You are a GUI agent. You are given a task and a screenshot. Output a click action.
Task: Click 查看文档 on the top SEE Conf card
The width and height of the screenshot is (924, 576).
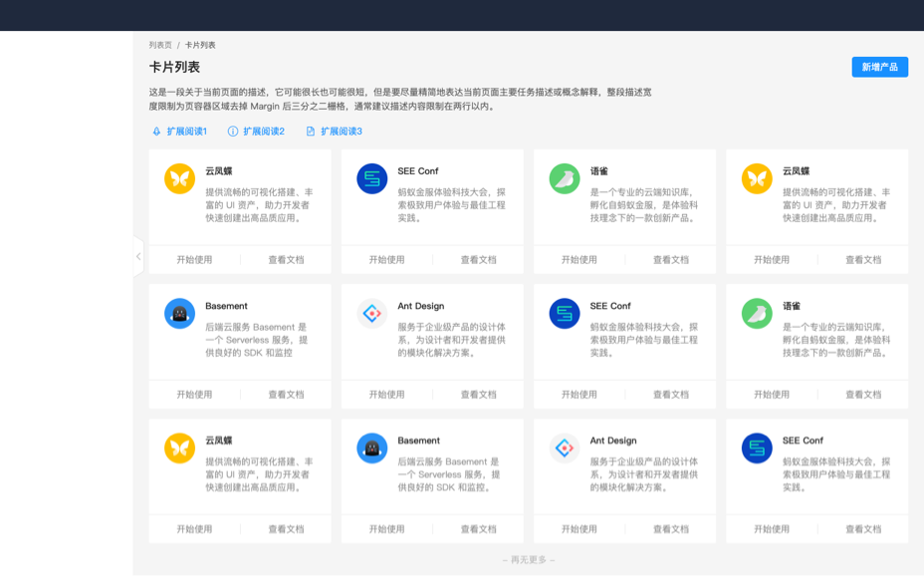point(480,259)
